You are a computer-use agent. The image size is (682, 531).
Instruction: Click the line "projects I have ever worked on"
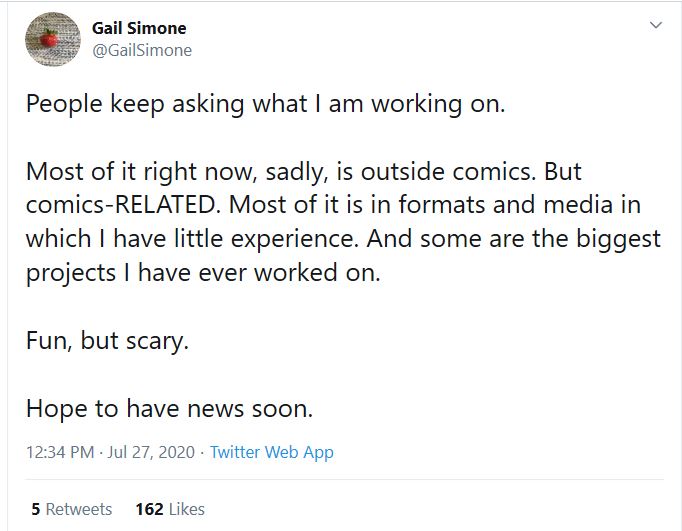tap(203, 273)
